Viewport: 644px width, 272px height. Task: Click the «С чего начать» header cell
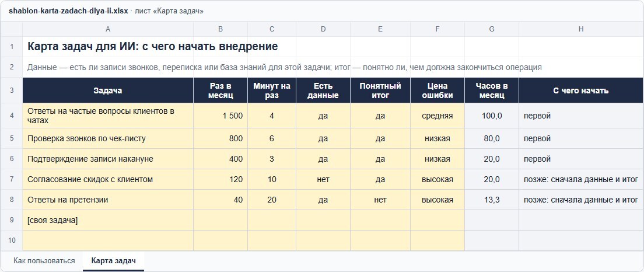point(581,90)
